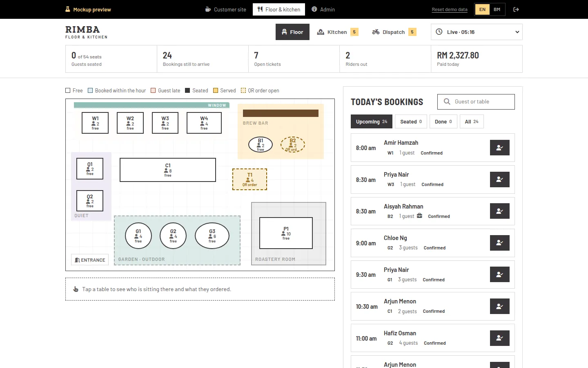
Task: Click the RM 2,327.80 Paid today card
Action: coord(477,59)
